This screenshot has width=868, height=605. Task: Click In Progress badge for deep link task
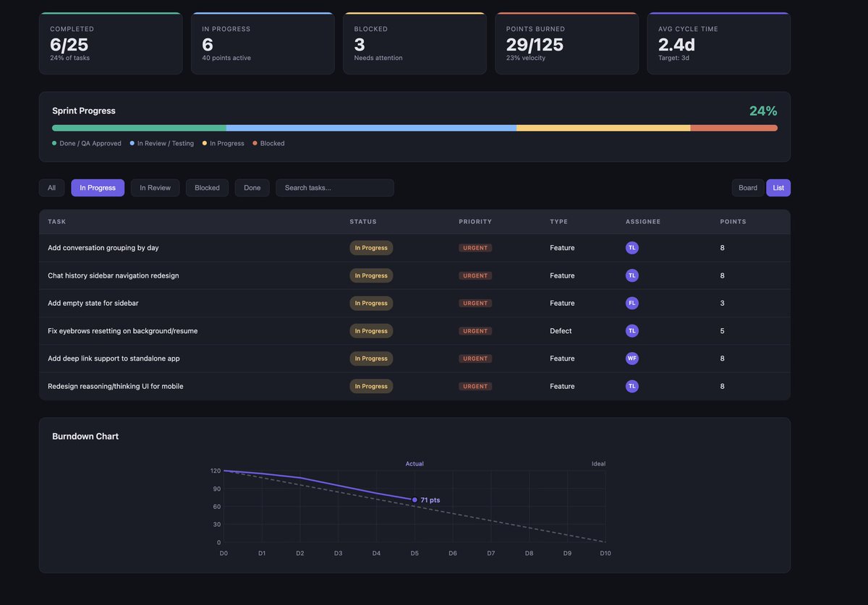point(371,359)
